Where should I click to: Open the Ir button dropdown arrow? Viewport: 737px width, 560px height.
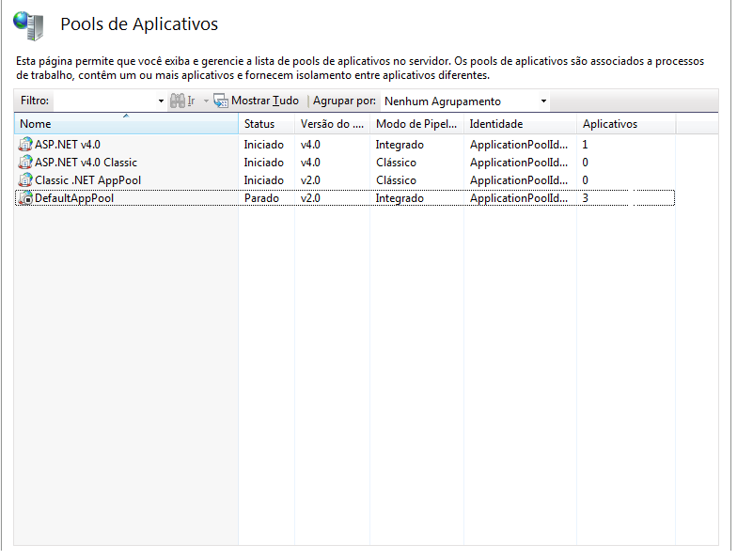pos(206,101)
